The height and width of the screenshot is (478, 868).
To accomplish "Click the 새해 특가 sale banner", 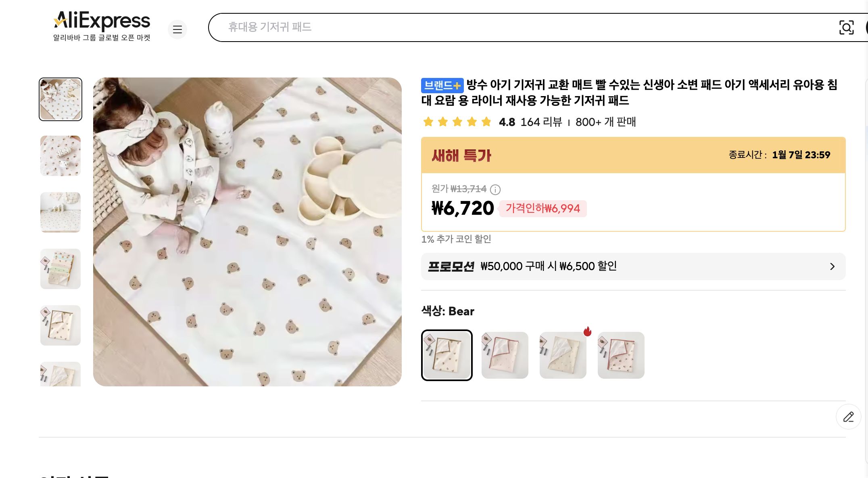I will click(x=461, y=155).
